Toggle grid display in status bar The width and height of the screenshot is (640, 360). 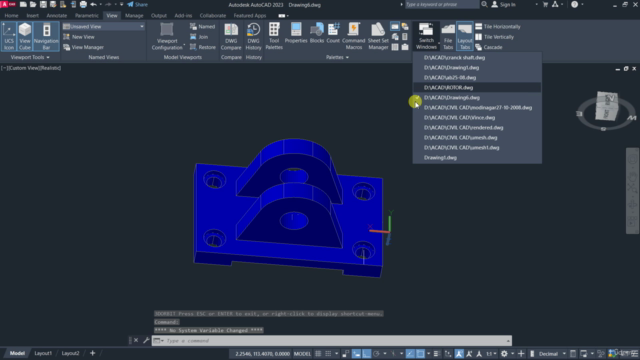318,354
